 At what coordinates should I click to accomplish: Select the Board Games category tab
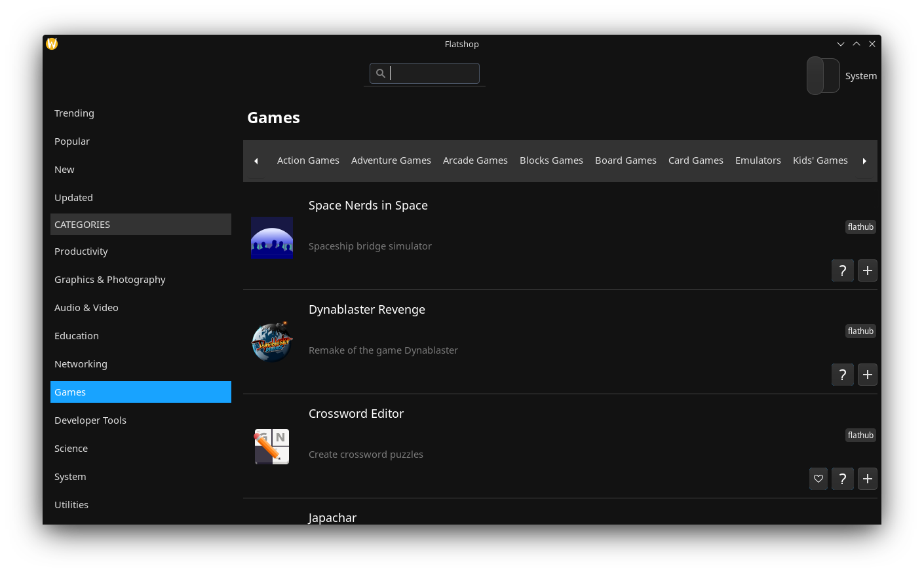click(625, 160)
